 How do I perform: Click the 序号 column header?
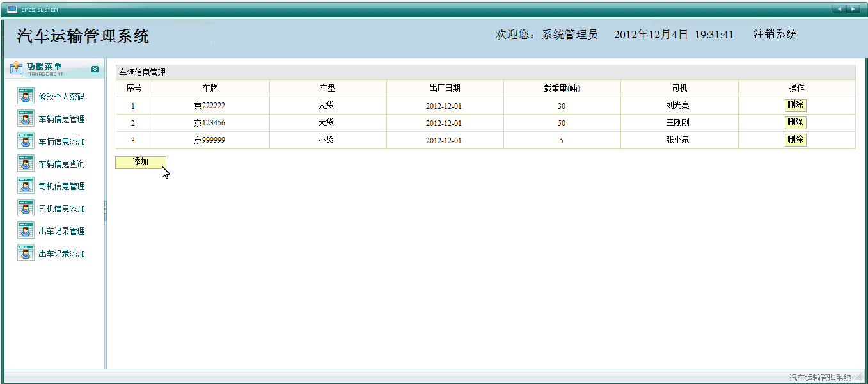tap(134, 88)
